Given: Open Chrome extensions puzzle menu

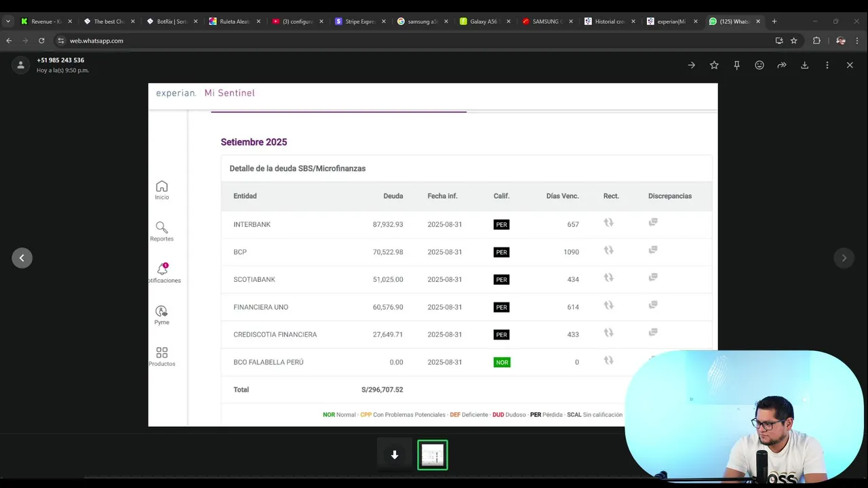Looking at the screenshot, I should (x=816, y=41).
